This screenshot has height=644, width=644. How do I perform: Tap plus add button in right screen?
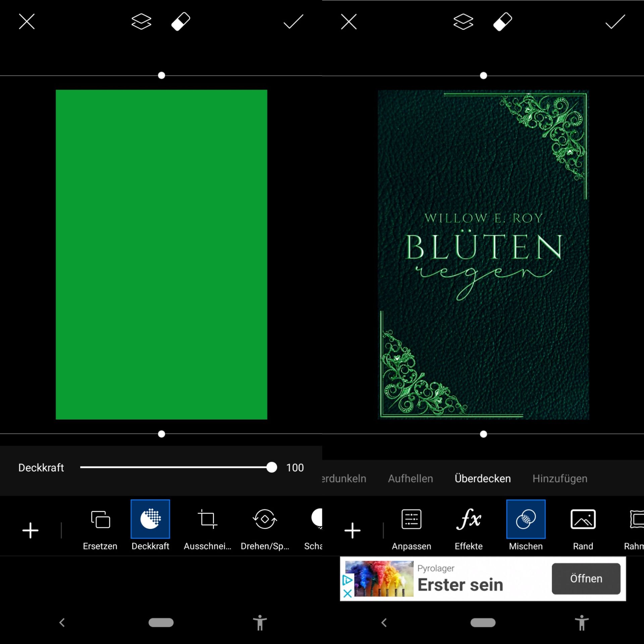pyautogui.click(x=352, y=530)
